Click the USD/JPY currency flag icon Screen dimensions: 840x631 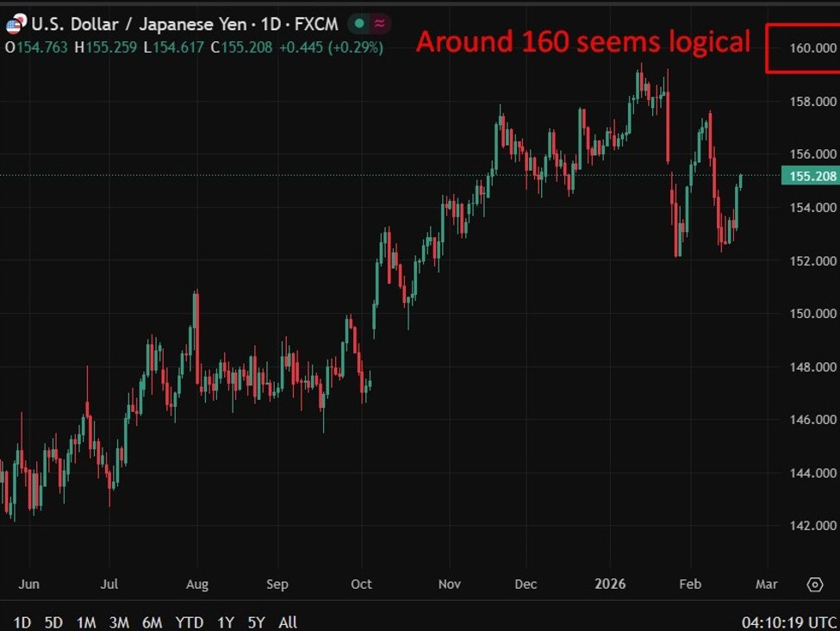[16, 24]
